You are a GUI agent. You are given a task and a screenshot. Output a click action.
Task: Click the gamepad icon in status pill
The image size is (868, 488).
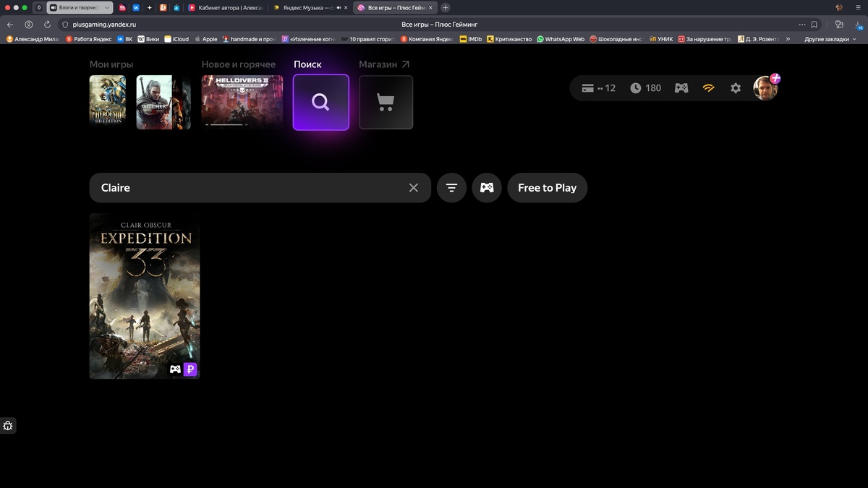click(681, 88)
